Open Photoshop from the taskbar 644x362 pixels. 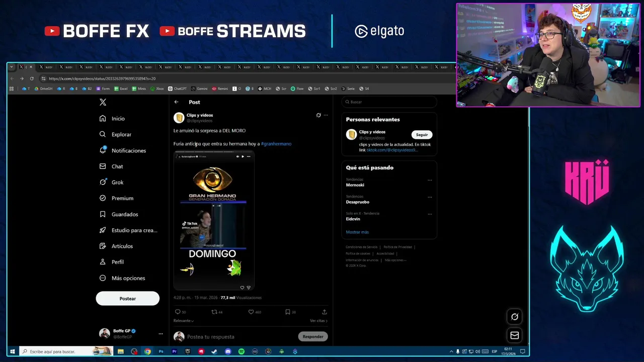161,351
